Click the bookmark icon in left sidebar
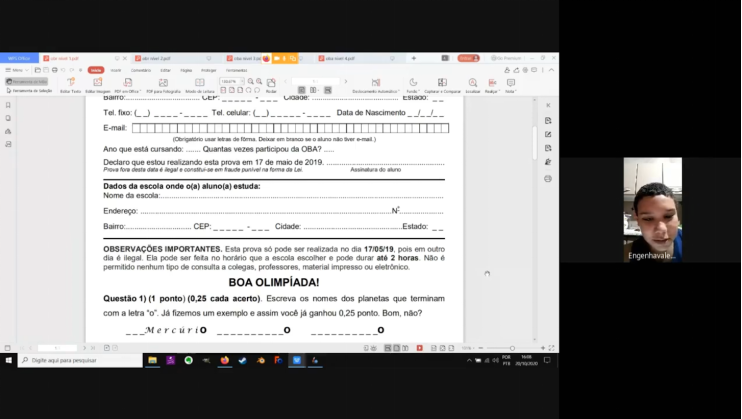Viewport: 742px width, 419px height. click(8, 105)
